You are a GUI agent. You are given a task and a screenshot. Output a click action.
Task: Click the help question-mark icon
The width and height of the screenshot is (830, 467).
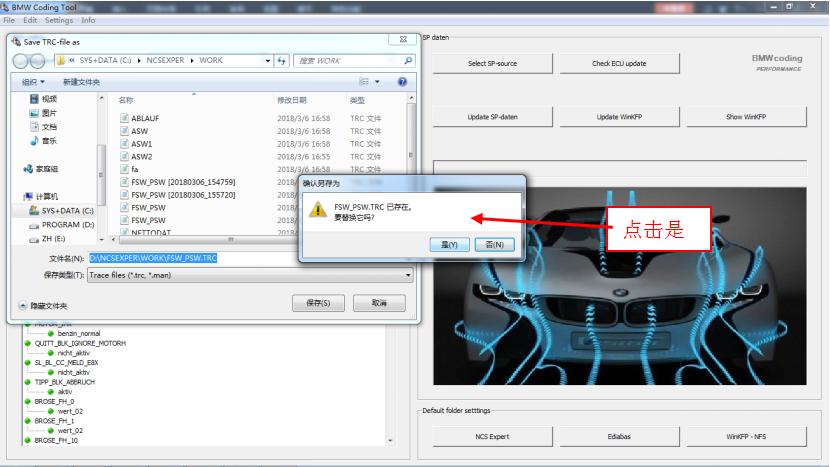[x=402, y=82]
